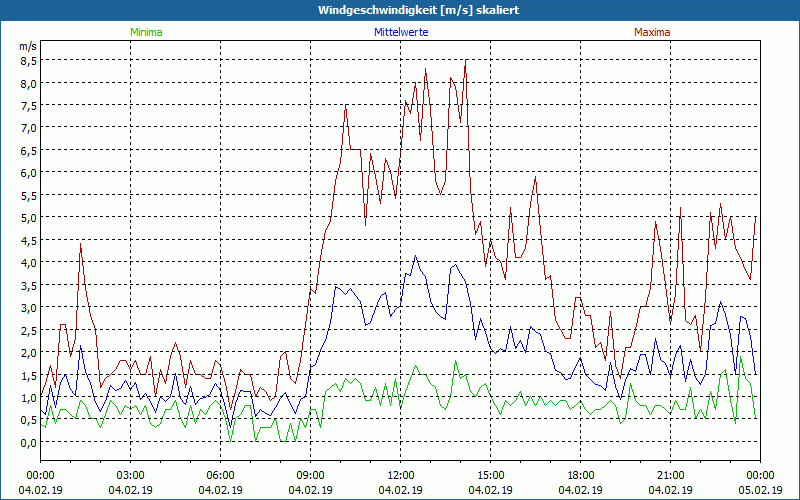
Task: Click the 6,0 y-axis value
Action: tap(29, 173)
